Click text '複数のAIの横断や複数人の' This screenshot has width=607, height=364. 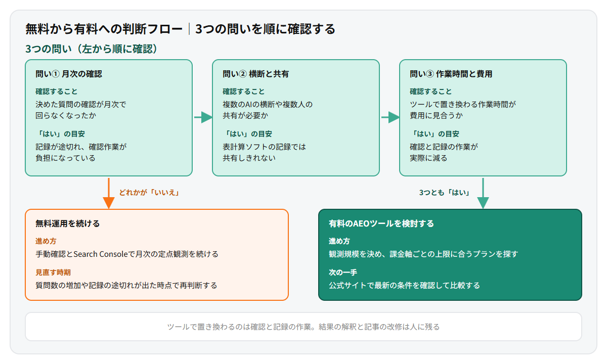(268, 105)
